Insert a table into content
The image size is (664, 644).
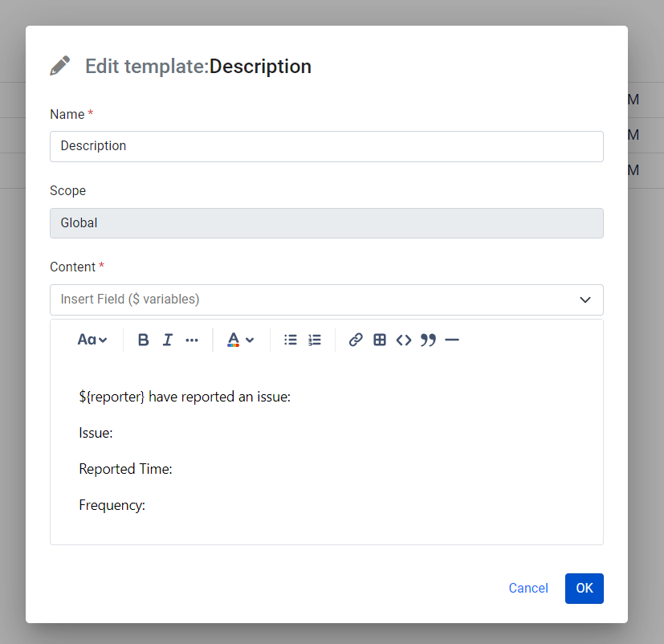click(380, 340)
